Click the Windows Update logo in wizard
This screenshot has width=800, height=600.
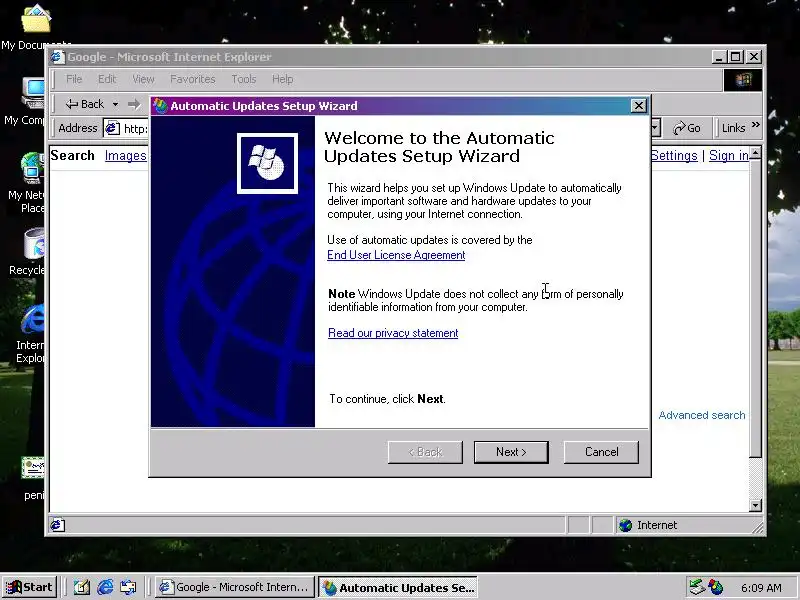267,163
